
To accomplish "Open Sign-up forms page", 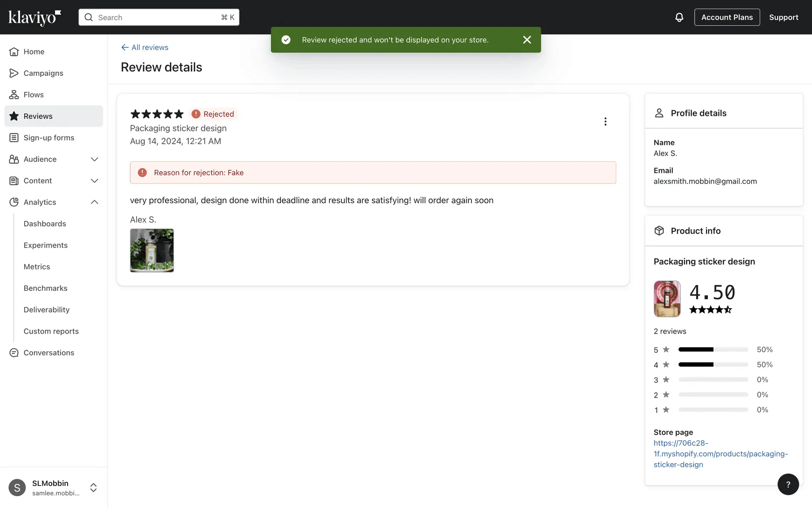I will [49, 138].
